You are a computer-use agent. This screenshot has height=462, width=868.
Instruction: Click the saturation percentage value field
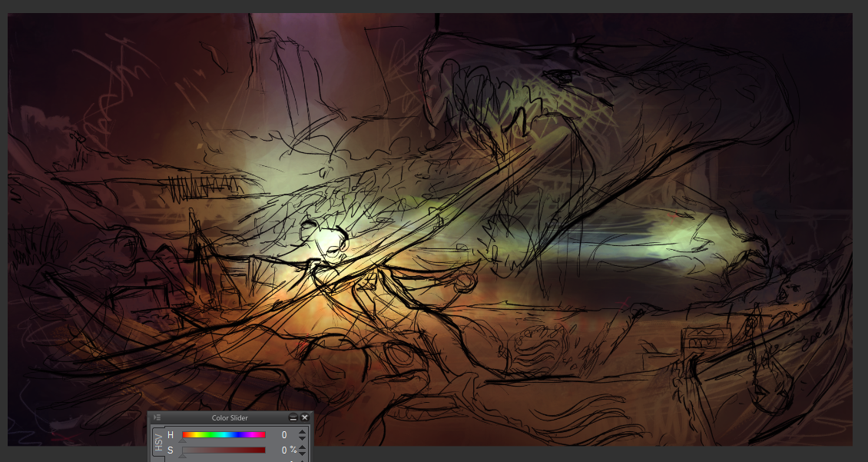coord(283,450)
